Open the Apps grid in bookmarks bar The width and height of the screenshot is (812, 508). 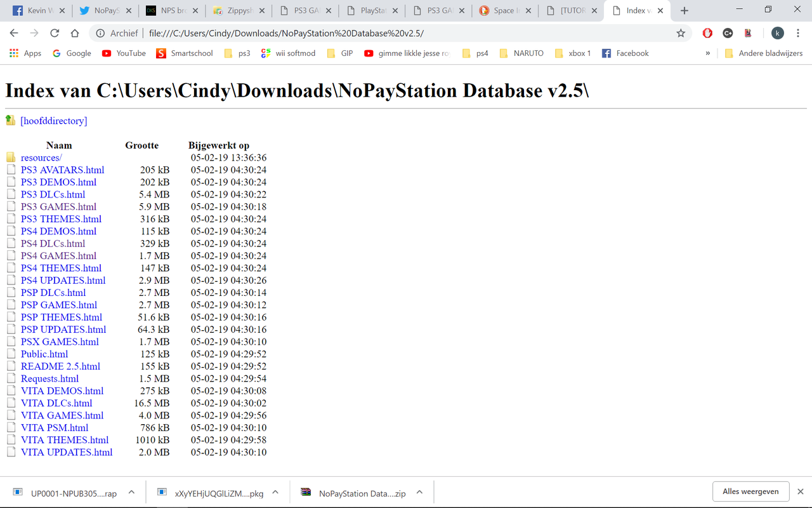[x=25, y=53]
